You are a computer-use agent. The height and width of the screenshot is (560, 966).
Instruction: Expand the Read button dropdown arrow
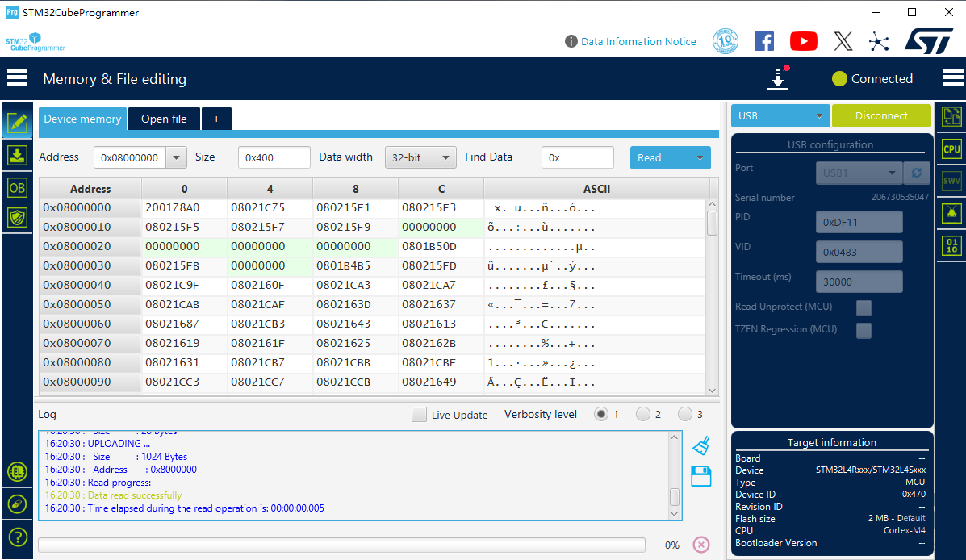click(700, 158)
